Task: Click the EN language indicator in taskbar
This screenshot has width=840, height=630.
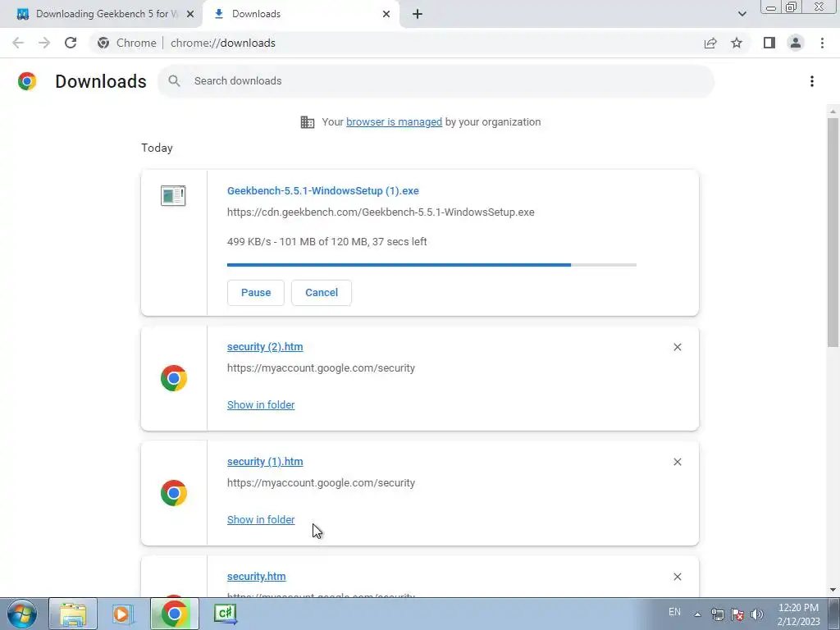Action: [x=674, y=612]
